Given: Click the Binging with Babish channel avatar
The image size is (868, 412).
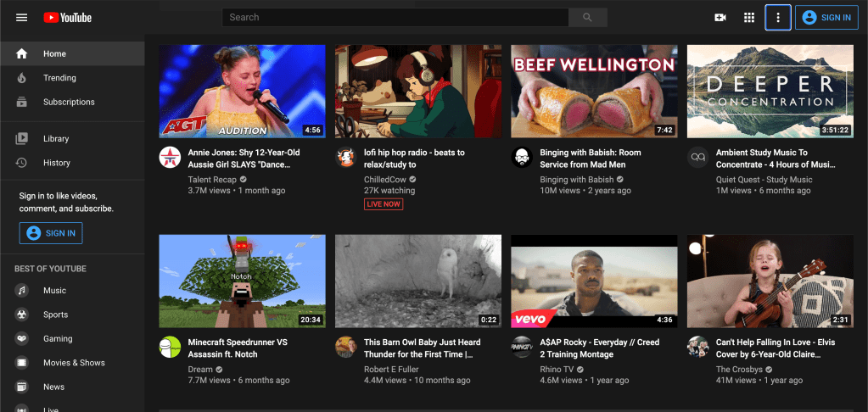Looking at the screenshot, I should tap(522, 157).
